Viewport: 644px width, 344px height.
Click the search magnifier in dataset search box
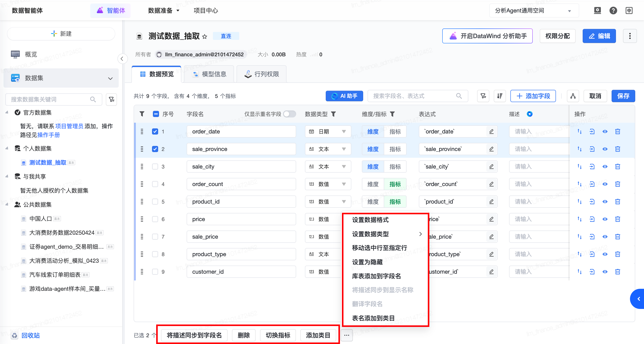tap(93, 99)
